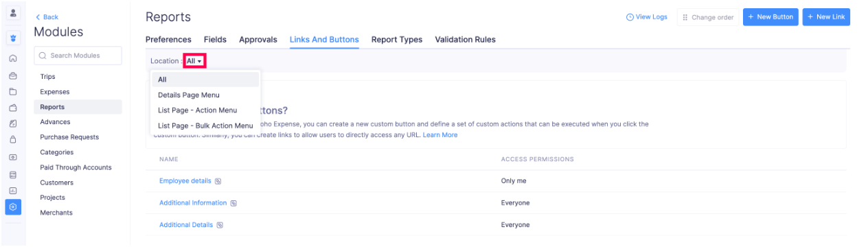Choose List Page - Bulk Action Menu

[x=205, y=126]
